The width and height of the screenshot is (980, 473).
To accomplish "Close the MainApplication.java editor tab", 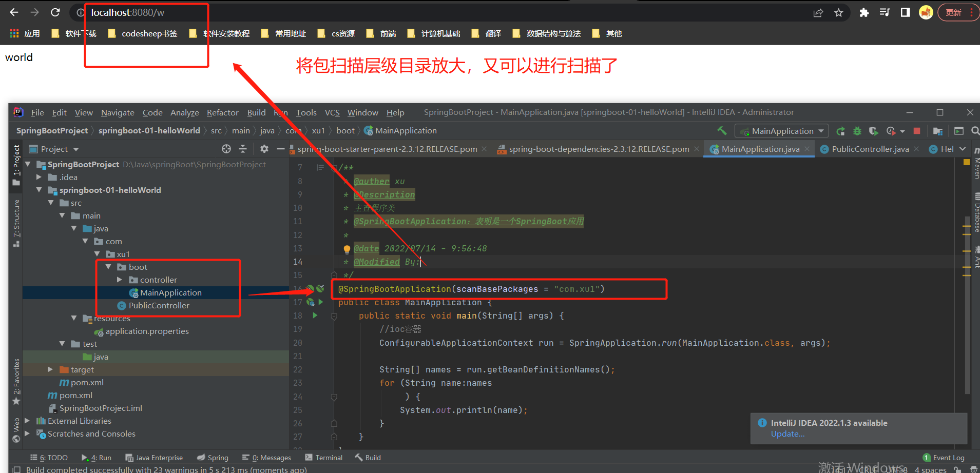I will pos(807,149).
